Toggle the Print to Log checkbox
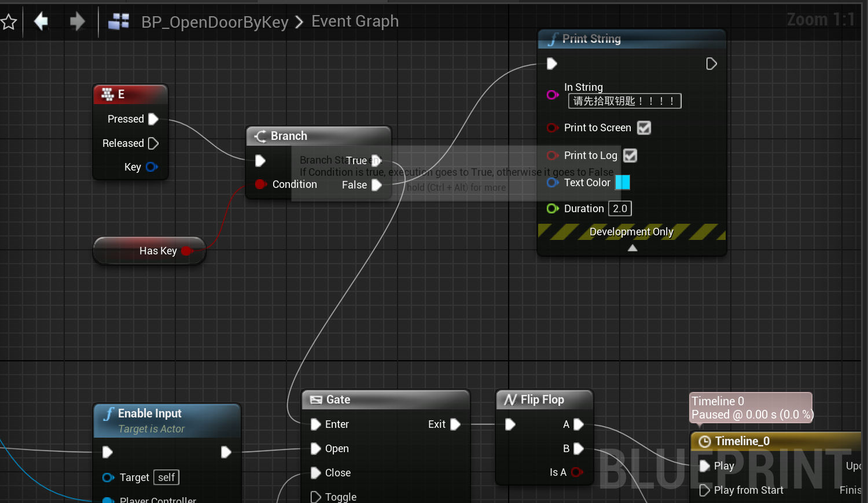This screenshot has width=868, height=503. click(x=630, y=156)
